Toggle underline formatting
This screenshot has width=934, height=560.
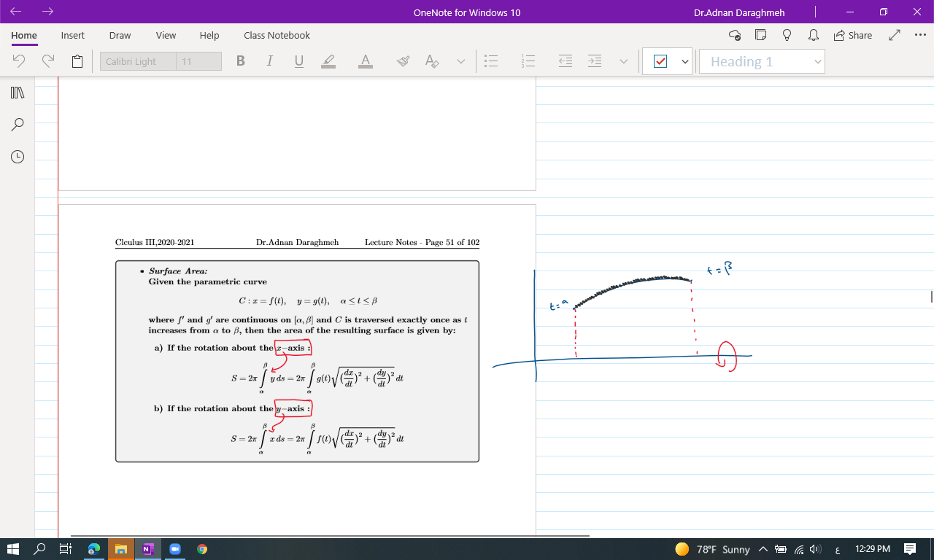tap(298, 61)
